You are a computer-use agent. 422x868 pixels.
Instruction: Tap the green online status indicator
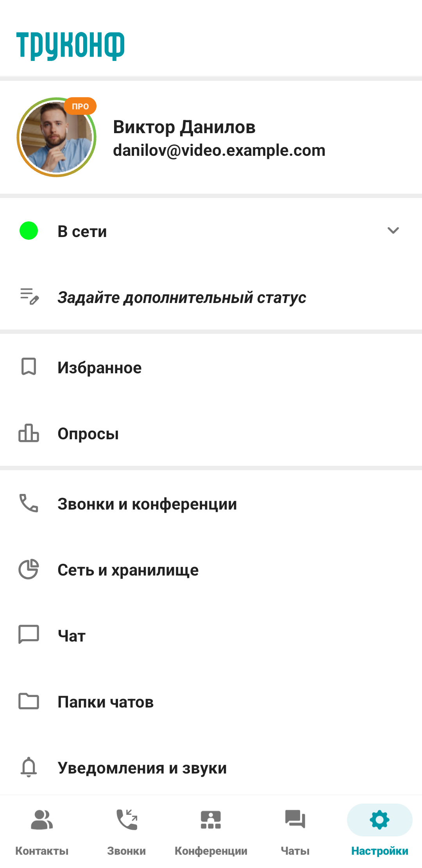click(29, 230)
